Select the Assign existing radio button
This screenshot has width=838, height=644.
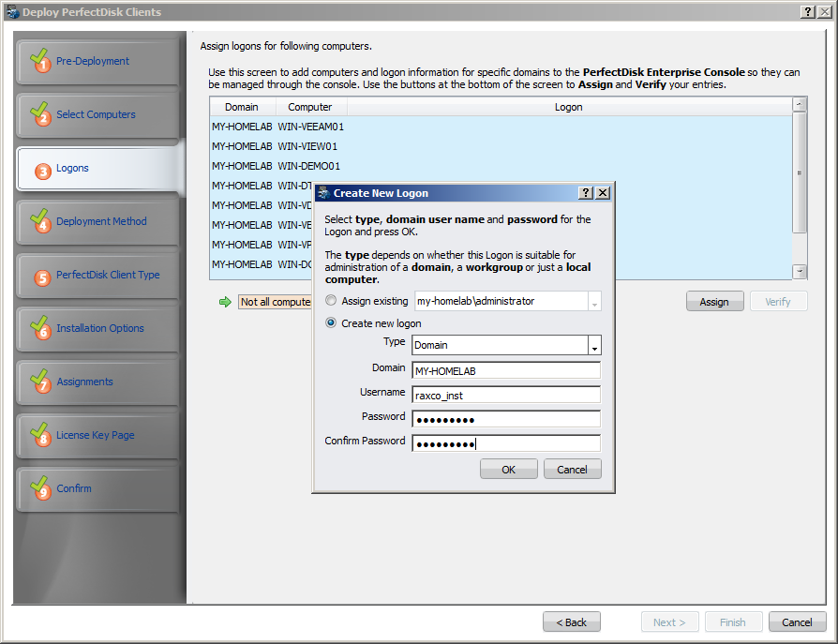pyautogui.click(x=330, y=301)
